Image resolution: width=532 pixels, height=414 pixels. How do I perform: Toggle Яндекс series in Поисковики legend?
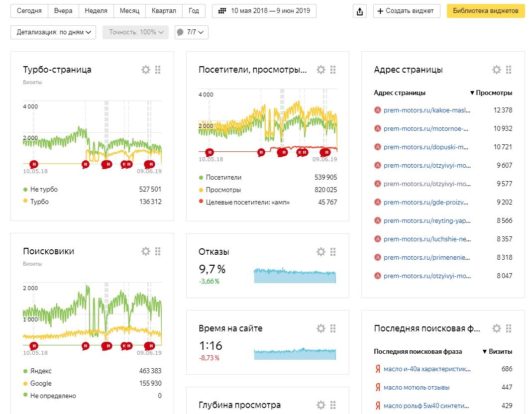pos(41,371)
